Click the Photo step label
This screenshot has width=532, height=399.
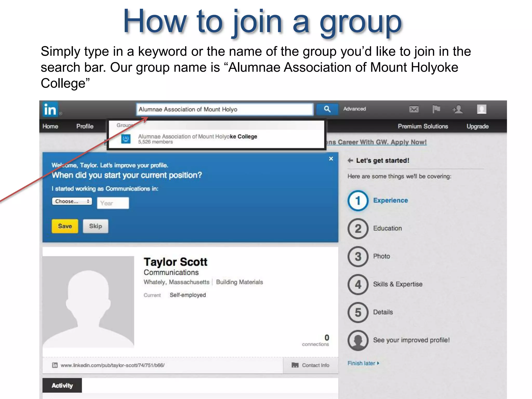coord(382,256)
